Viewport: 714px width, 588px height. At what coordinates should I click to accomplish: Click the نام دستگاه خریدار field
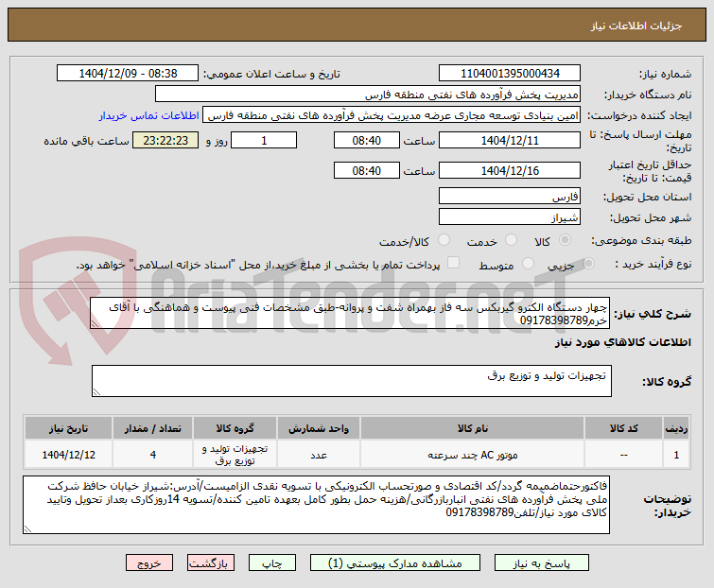(368, 95)
